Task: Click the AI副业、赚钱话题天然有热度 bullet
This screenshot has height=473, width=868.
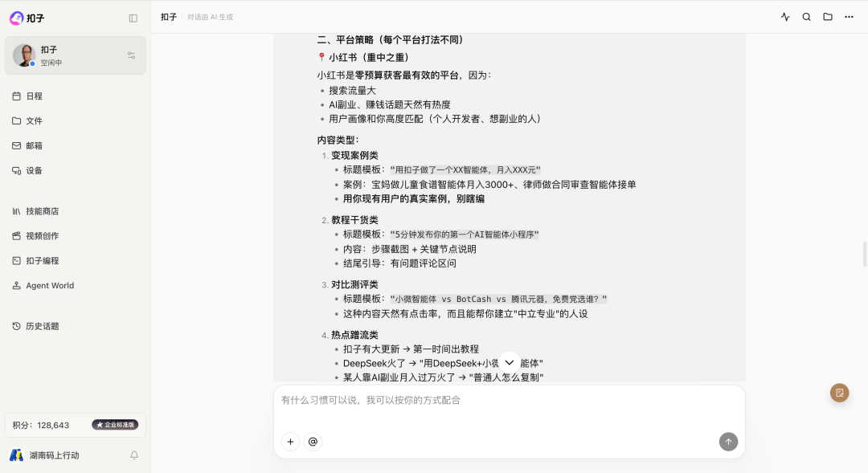Action: 390,104
